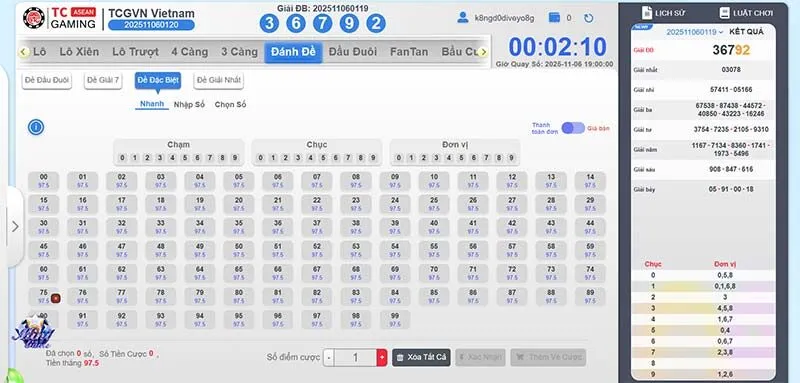Click the user profile icon
The image size is (800, 383).
pyautogui.click(x=463, y=18)
